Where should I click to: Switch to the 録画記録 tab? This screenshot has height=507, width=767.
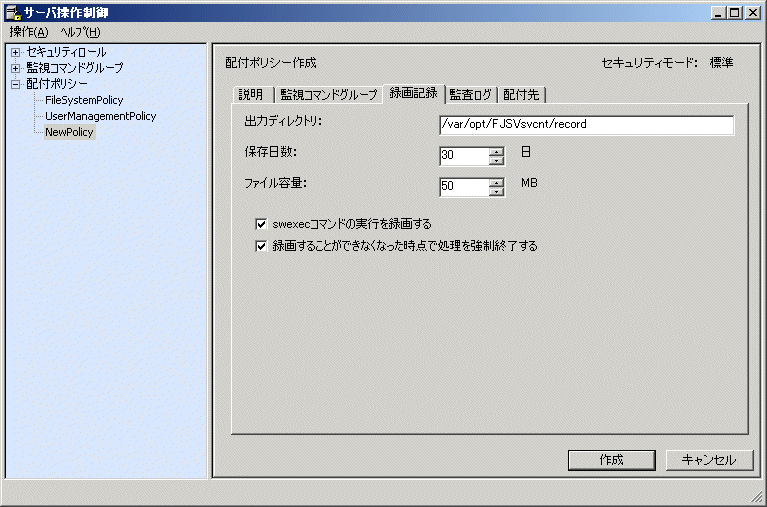[x=413, y=93]
